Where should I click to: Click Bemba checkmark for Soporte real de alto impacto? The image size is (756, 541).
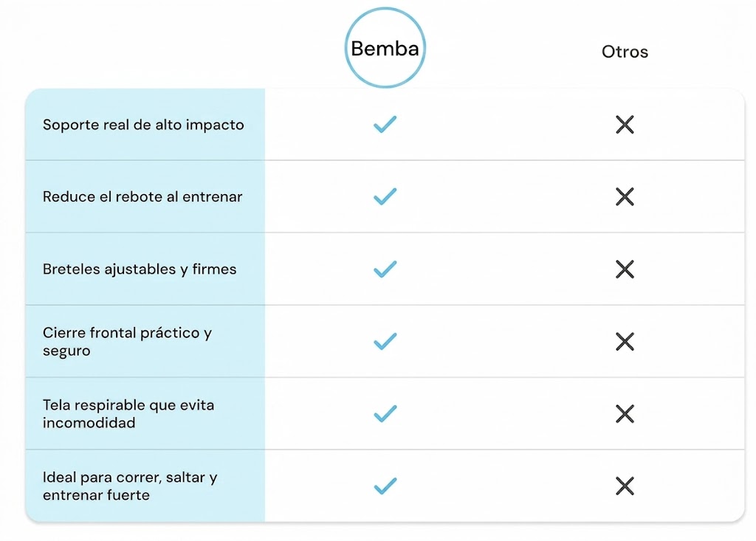[385, 125]
